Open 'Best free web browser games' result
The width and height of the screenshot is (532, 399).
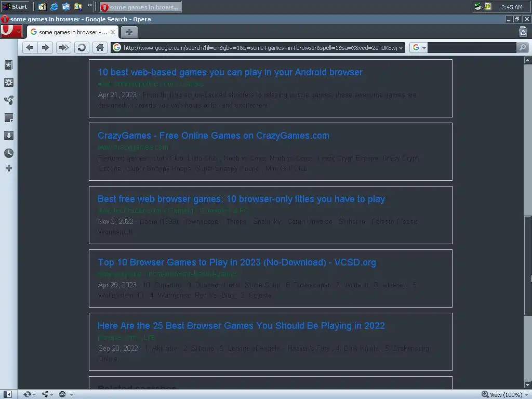[241, 199]
